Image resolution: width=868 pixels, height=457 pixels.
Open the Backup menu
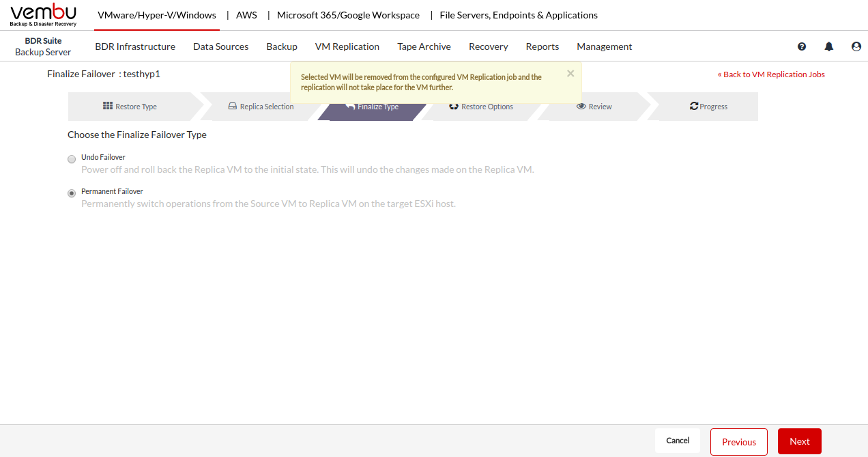(x=281, y=46)
